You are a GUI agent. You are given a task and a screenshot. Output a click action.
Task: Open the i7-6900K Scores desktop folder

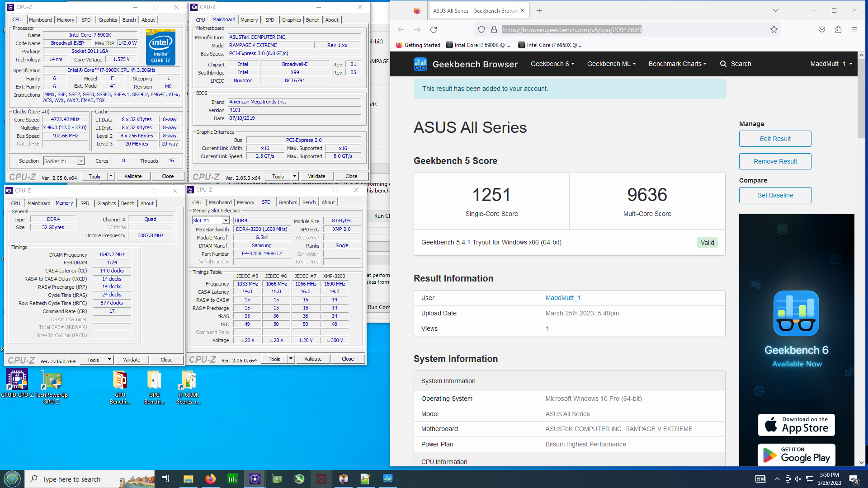(x=189, y=387)
